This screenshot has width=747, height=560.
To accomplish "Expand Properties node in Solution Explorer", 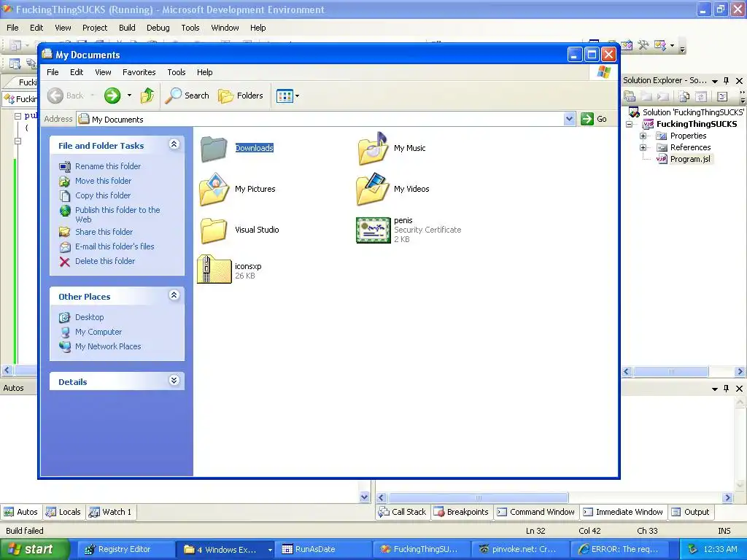I will (643, 136).
